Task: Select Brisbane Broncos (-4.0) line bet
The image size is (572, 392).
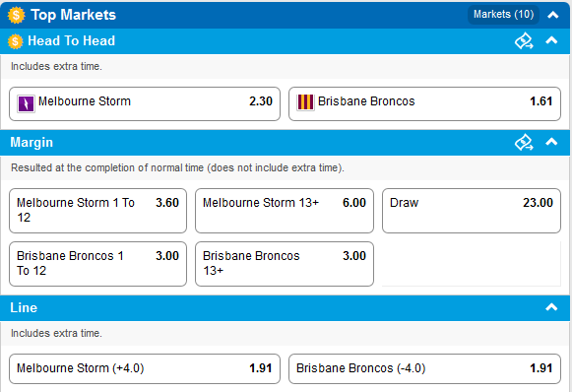Action: click(x=424, y=368)
